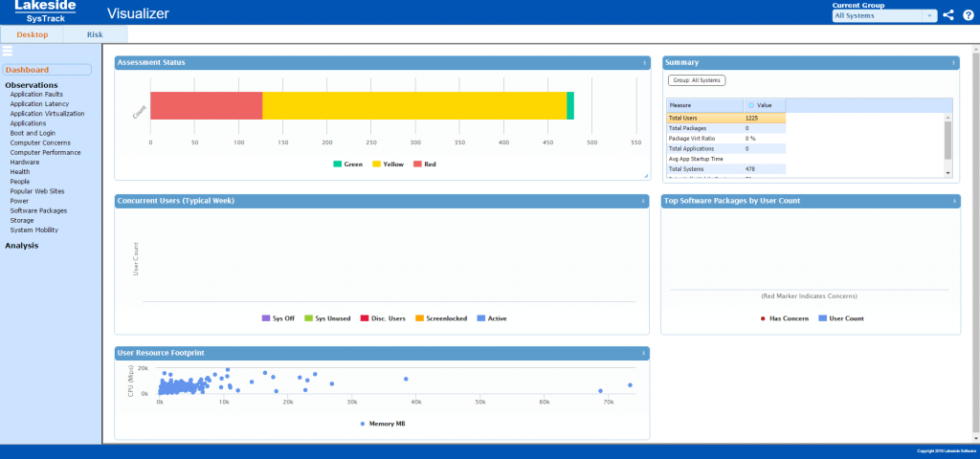Toggle the Screenlocked legend entry
Viewport: 980px width, 459px height.
pyautogui.click(x=441, y=317)
